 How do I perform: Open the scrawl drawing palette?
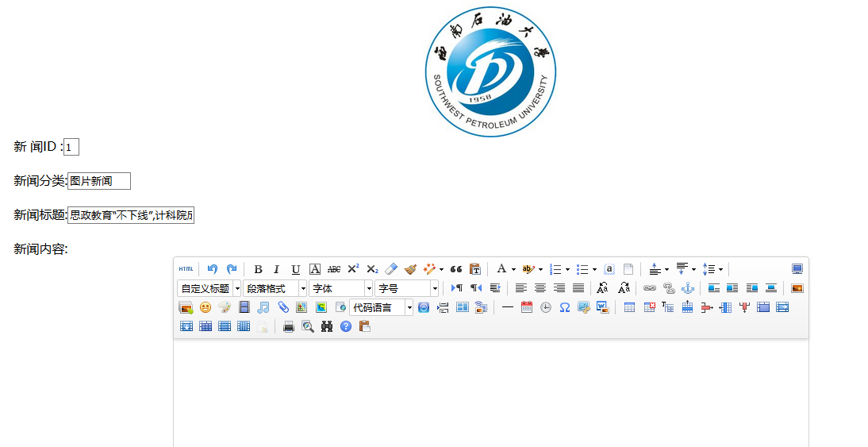pos(225,307)
